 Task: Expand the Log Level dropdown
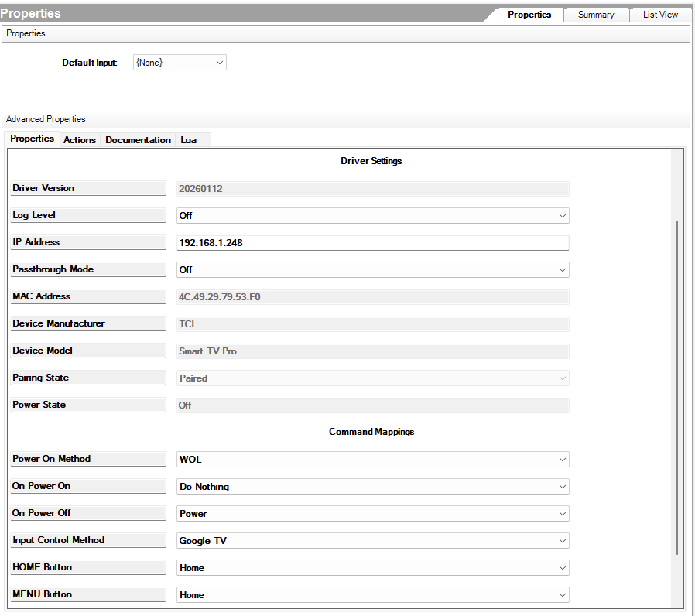pos(372,216)
